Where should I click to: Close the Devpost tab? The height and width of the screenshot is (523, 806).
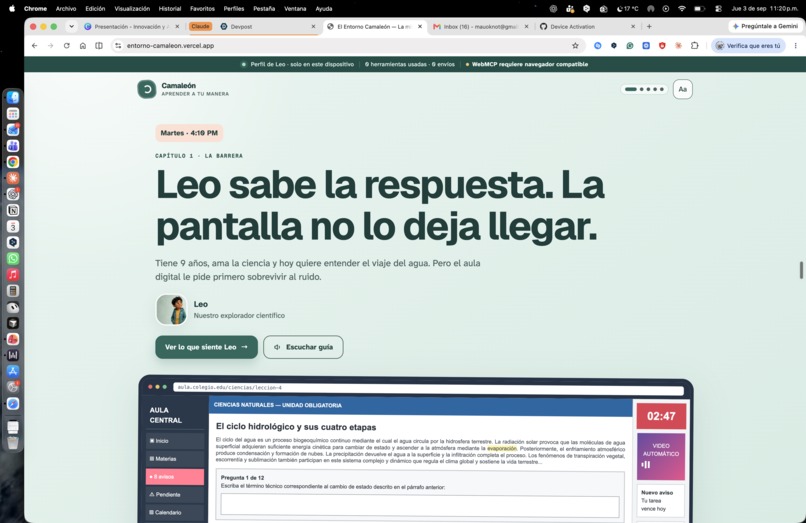[313, 26]
